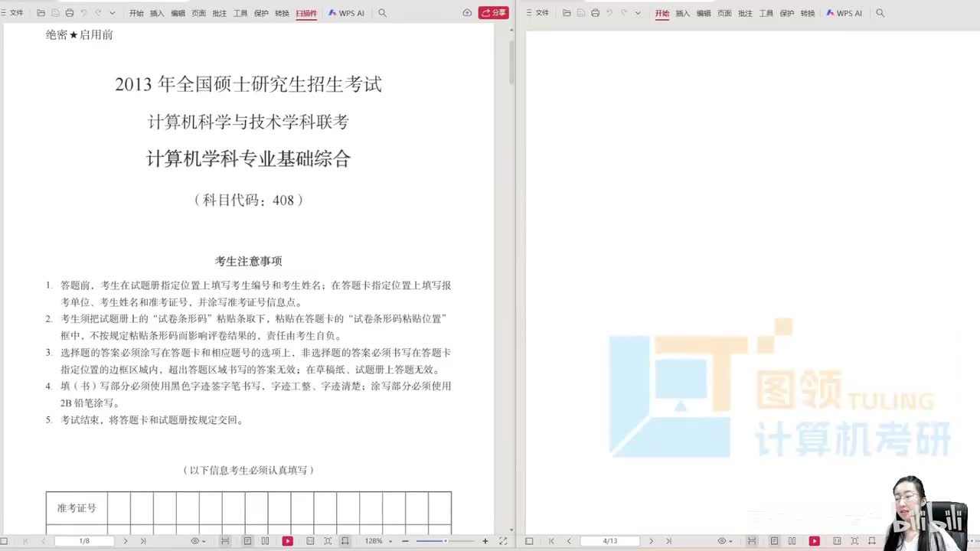Screen dimensions: 980x551
Task: Switch to 开始 tab in left window
Action: tap(136, 13)
